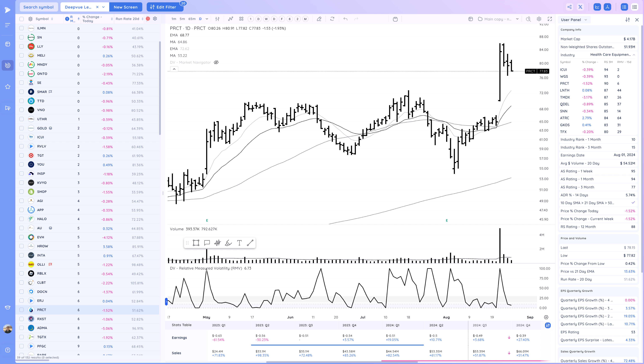Image resolution: width=644 pixels, height=364 pixels.
Task: Click the eraser icon in chart toolbar
Action: point(319,19)
